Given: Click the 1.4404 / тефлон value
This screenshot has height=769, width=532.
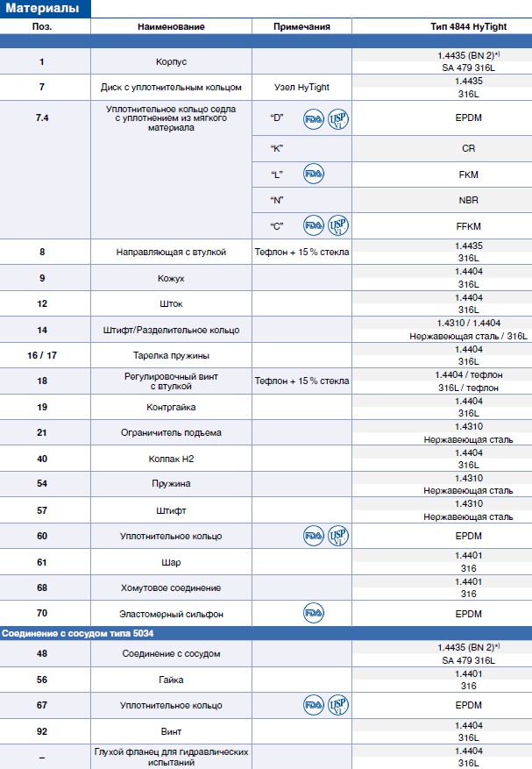Looking at the screenshot, I should (x=468, y=374).
